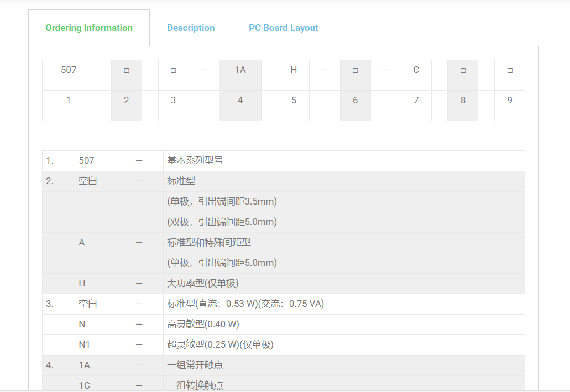Image resolution: width=570 pixels, height=392 pixels.
Task: Click the 高灵敏型(0.40 W) entry
Action: point(203,325)
